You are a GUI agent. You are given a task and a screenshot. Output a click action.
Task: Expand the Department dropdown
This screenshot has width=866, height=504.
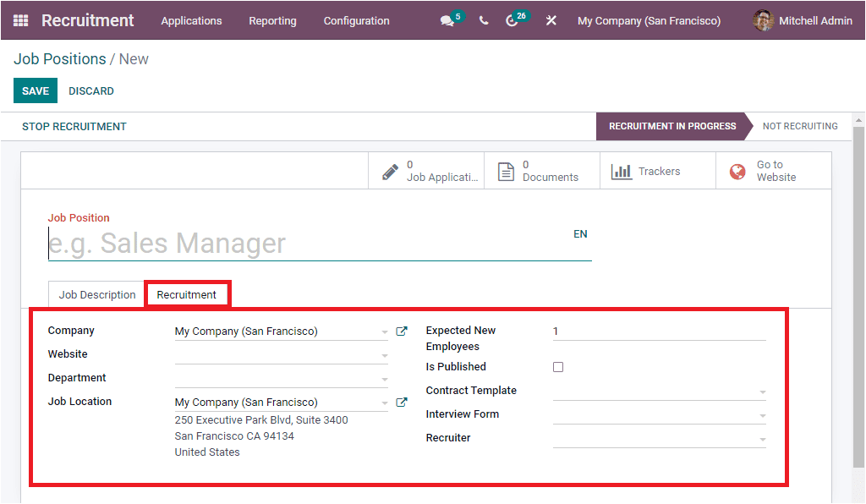point(385,378)
